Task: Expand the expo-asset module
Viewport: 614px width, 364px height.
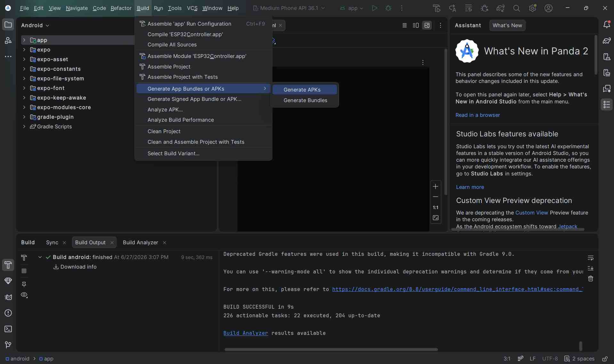Action: [24, 59]
